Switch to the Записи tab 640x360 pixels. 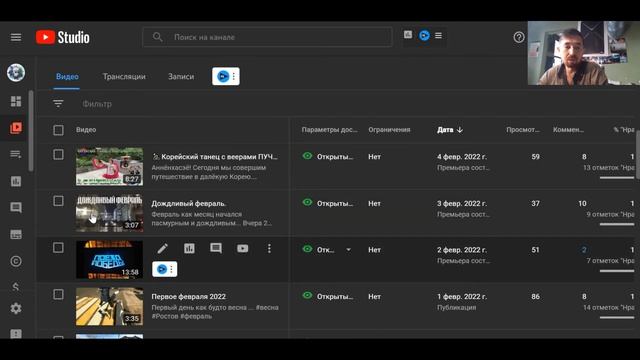[181, 77]
